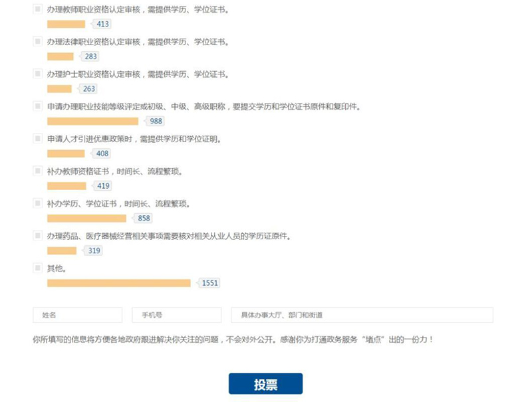The width and height of the screenshot is (532, 402).
Task: Click the 419 vote count badge
Action: click(x=103, y=186)
